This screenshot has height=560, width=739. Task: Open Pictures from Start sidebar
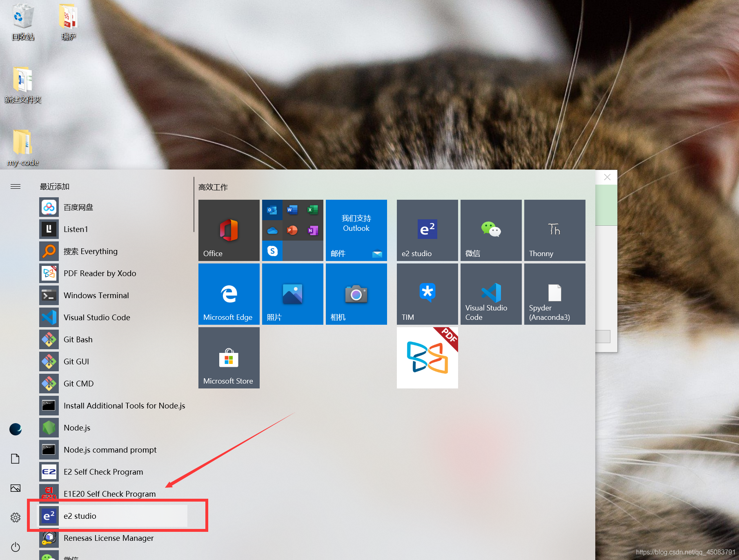click(x=16, y=488)
